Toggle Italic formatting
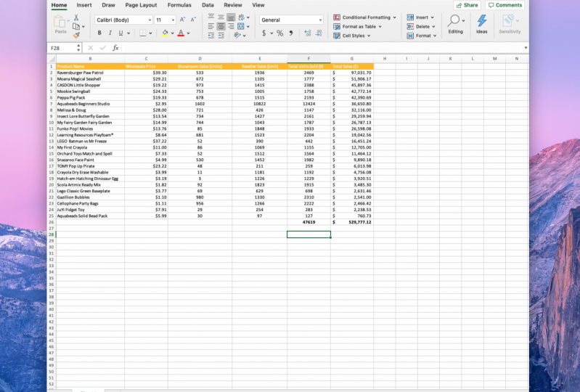580x392 pixels. click(110, 33)
